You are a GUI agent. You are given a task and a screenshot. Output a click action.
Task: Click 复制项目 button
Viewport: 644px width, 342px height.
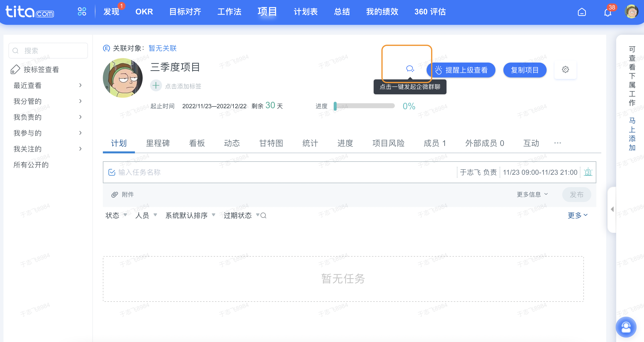click(525, 70)
